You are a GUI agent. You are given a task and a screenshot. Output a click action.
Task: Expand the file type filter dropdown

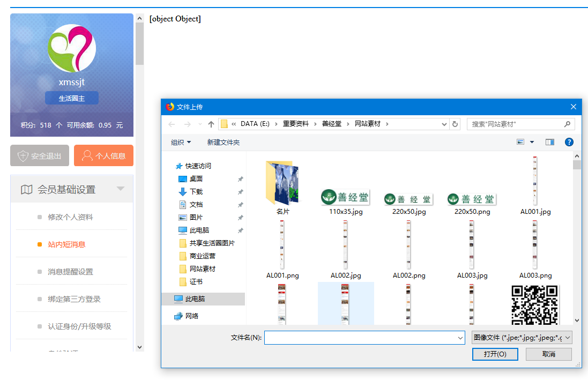pos(522,338)
